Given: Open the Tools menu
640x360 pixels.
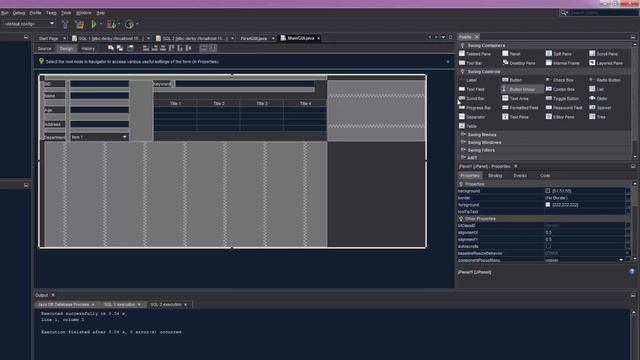Looking at the screenshot, I should click(x=66, y=13).
